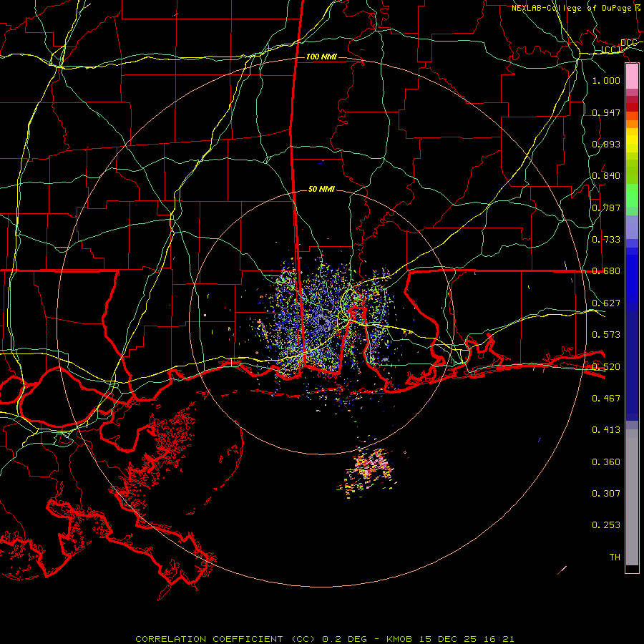Click the gray clutter at the radar center
The width and height of the screenshot is (644, 644).
(323, 323)
